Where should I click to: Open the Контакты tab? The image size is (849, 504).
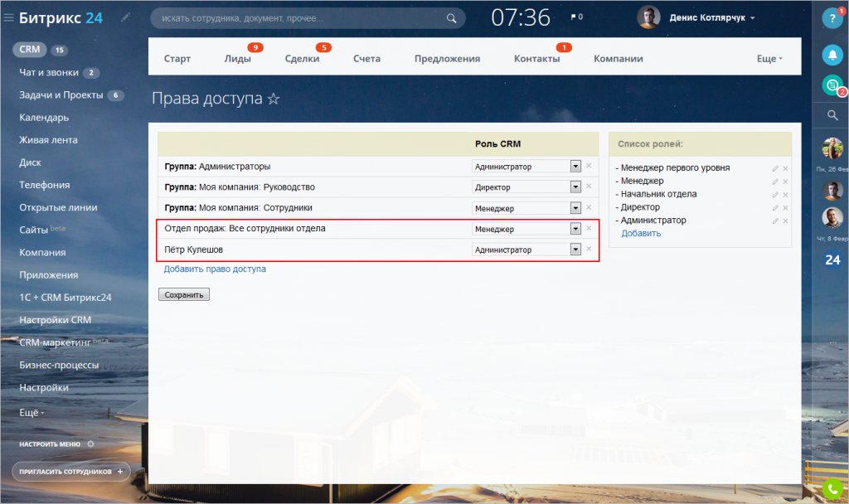536,59
